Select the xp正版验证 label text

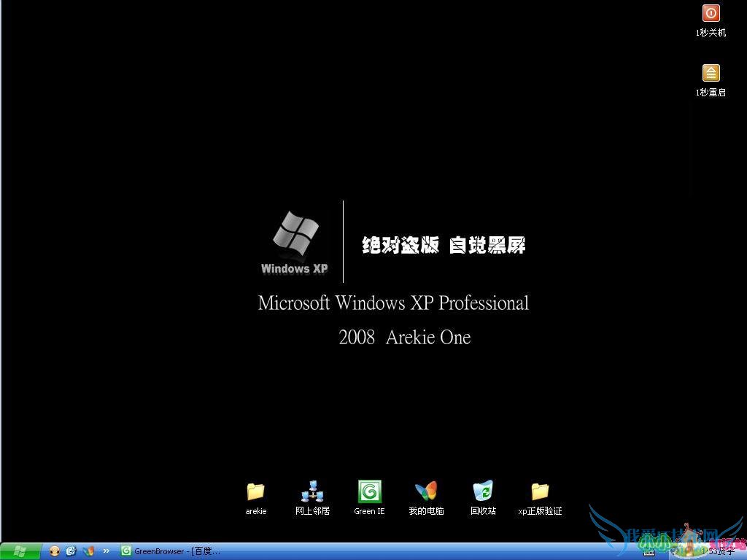540,511
